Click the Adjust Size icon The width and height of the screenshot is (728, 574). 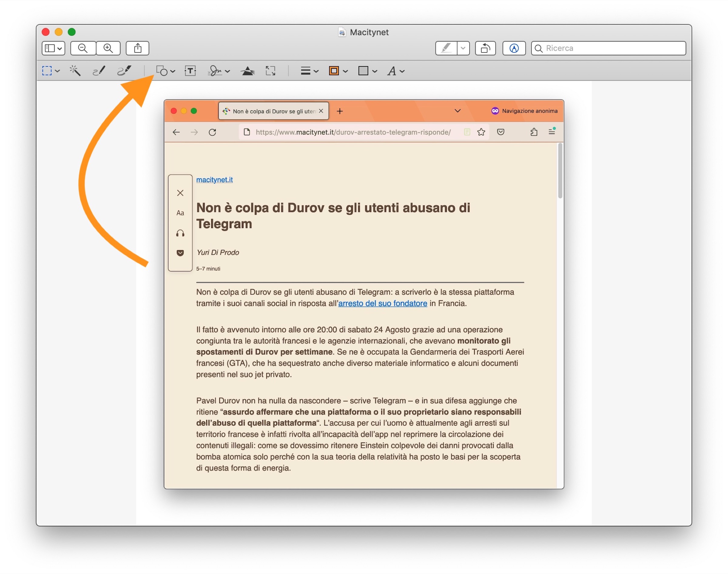click(x=270, y=71)
